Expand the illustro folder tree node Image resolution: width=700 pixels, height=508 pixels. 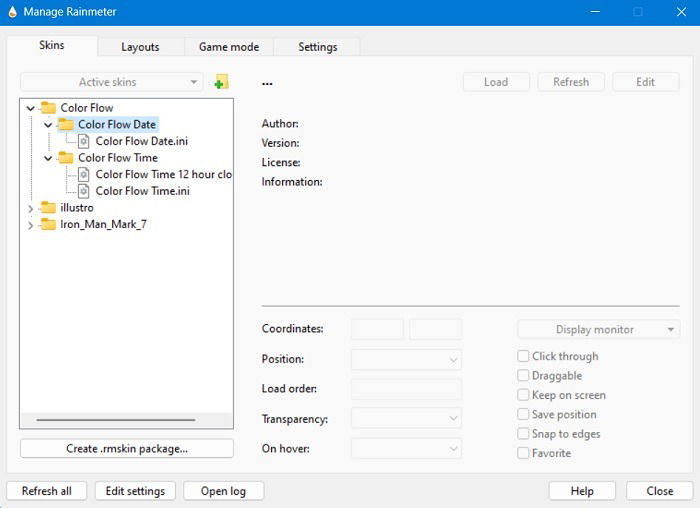click(30, 208)
